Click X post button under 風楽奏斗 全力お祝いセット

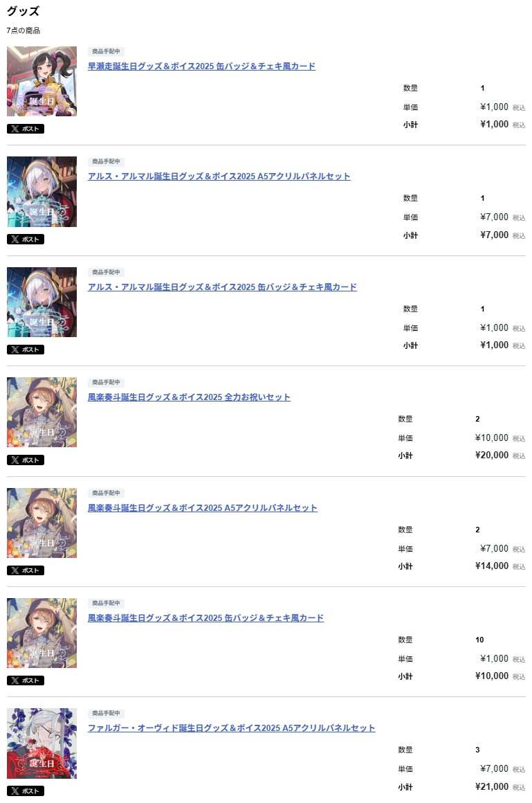coord(26,460)
